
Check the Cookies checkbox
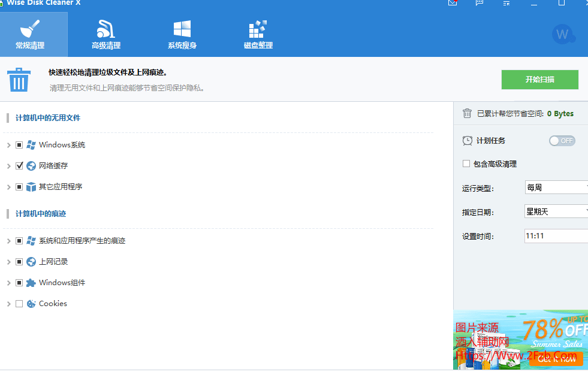coord(19,304)
